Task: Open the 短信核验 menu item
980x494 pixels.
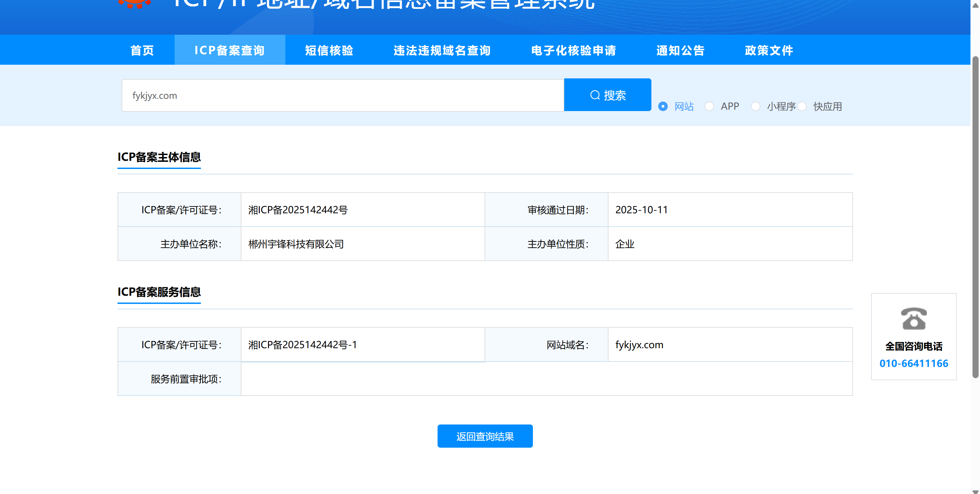Action: (x=329, y=50)
